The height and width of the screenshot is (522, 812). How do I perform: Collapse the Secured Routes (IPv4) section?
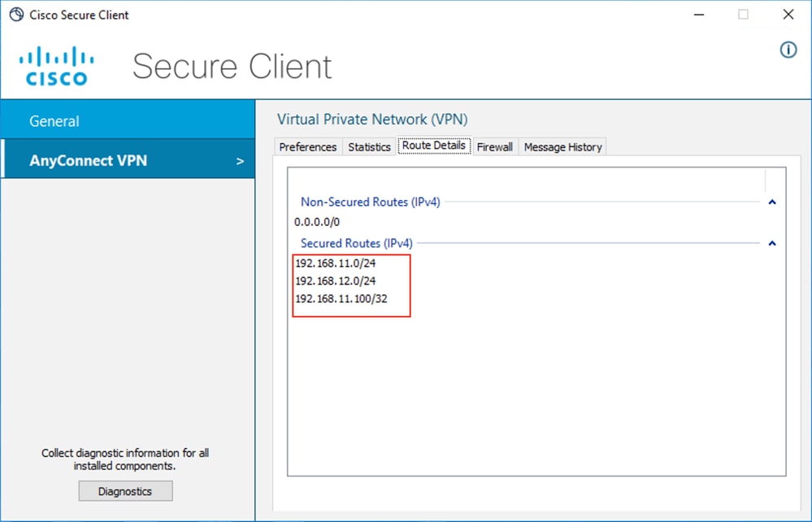click(x=772, y=243)
